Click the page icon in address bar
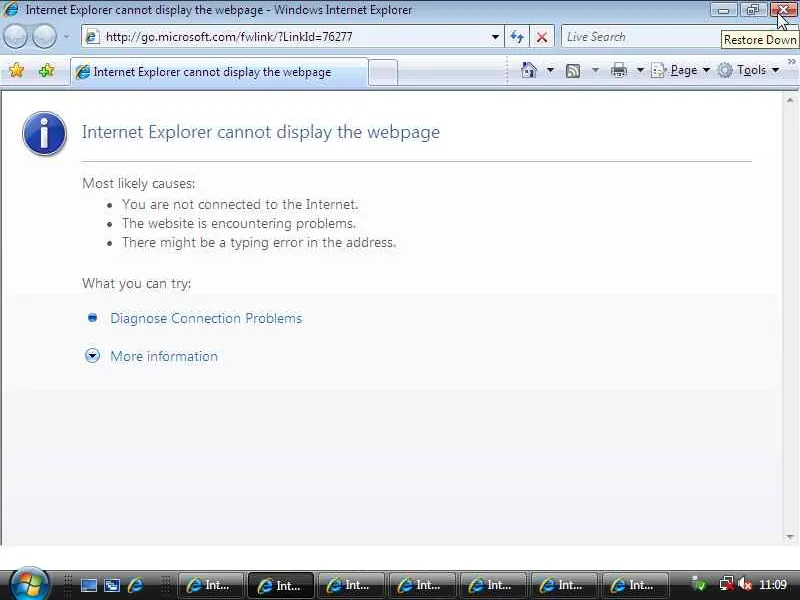This screenshot has width=800, height=600. coord(92,37)
